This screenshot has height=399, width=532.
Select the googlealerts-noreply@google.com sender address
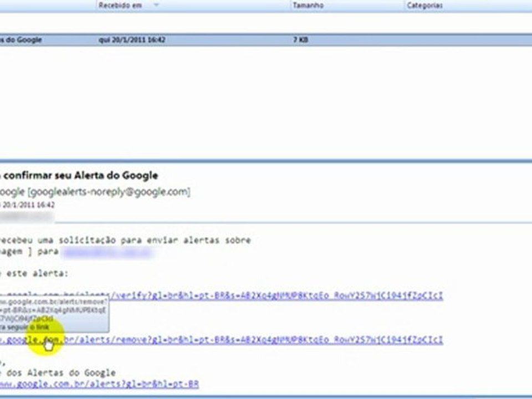pyautogui.click(x=109, y=192)
